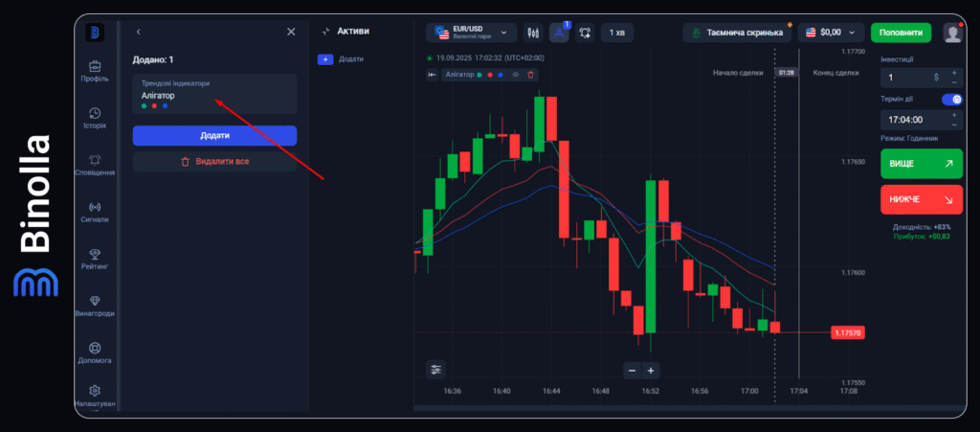This screenshot has width=980, height=432.
Task: Click the 16:44 time axis label
Action: click(x=550, y=391)
